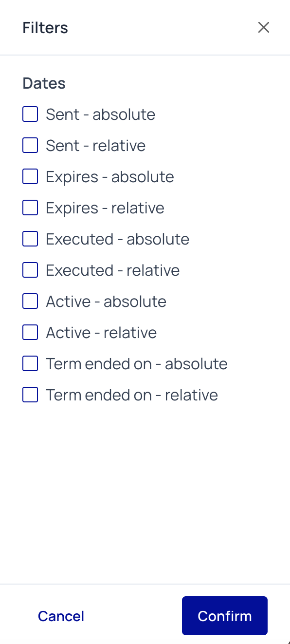
Task: Check the Expires - absolute box
Action: 30,177
